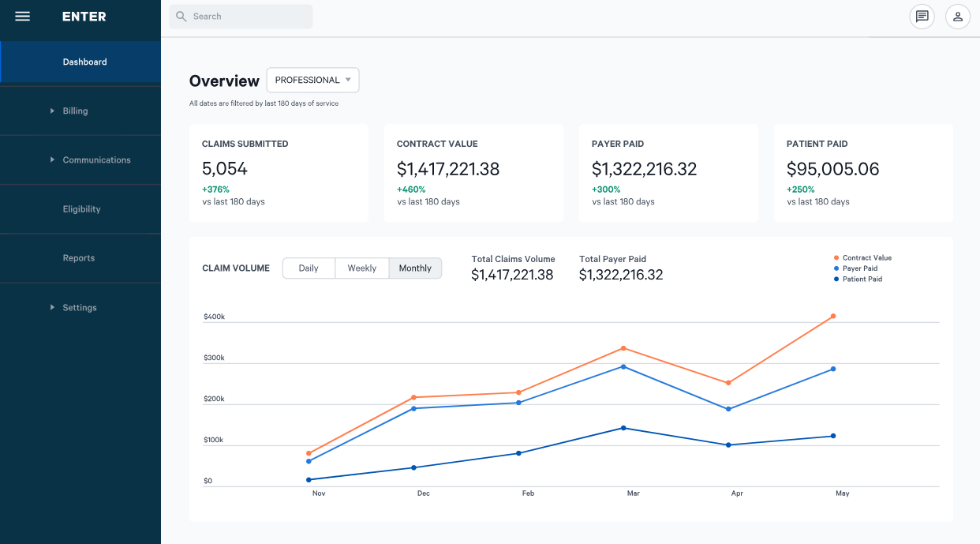The image size is (980, 544).
Task: Open Communications in the sidebar
Action: tap(80, 159)
